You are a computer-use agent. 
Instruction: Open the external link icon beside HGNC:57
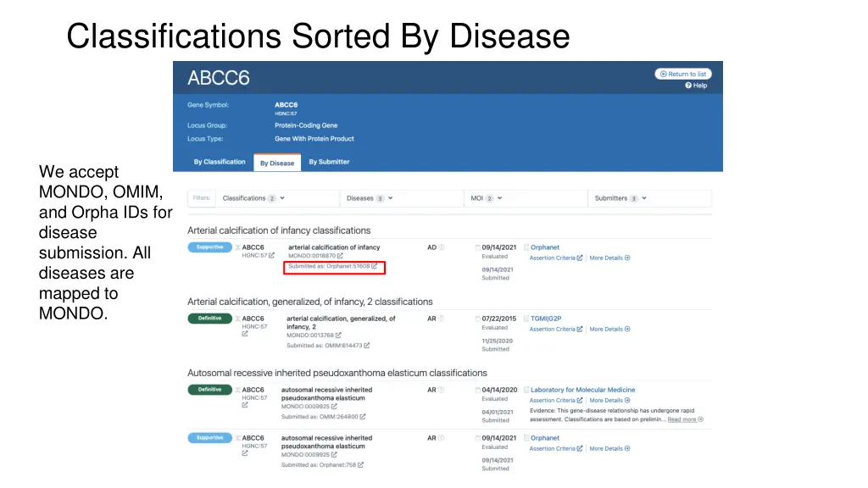tap(270, 255)
